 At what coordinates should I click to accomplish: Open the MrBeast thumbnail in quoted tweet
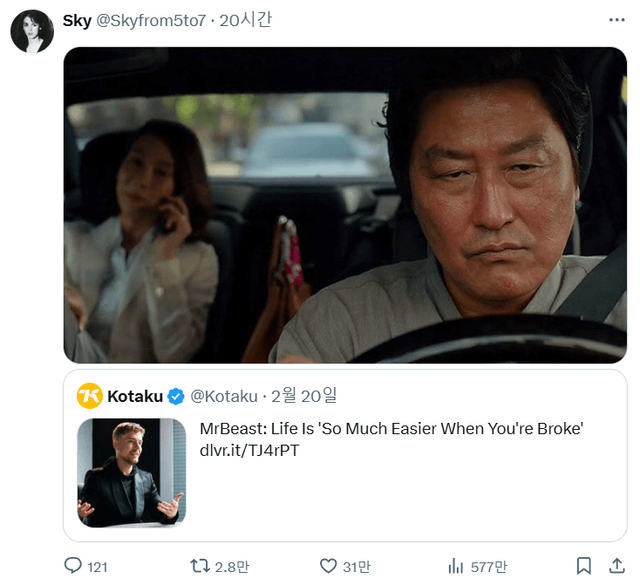click(x=132, y=472)
